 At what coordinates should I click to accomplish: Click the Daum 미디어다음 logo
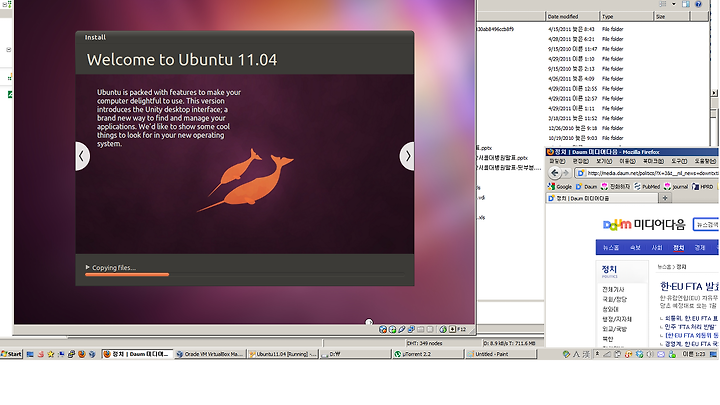click(x=644, y=225)
